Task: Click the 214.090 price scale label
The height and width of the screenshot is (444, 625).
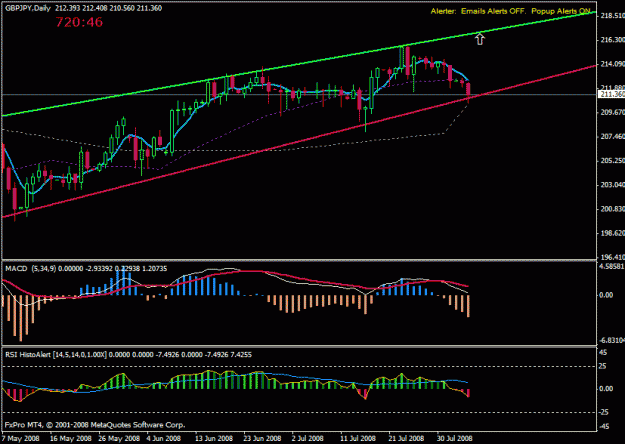Action: coord(612,64)
